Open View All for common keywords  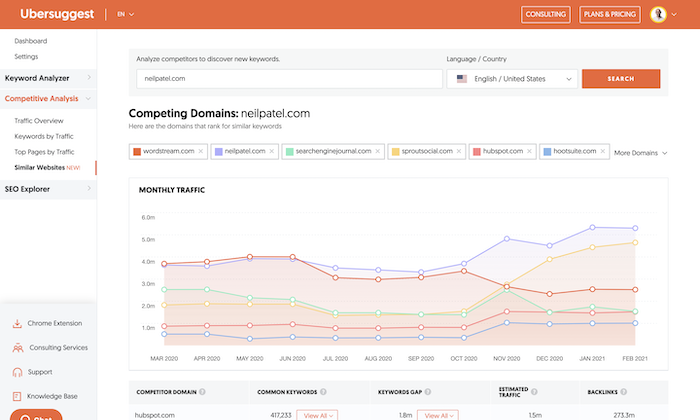[317, 415]
